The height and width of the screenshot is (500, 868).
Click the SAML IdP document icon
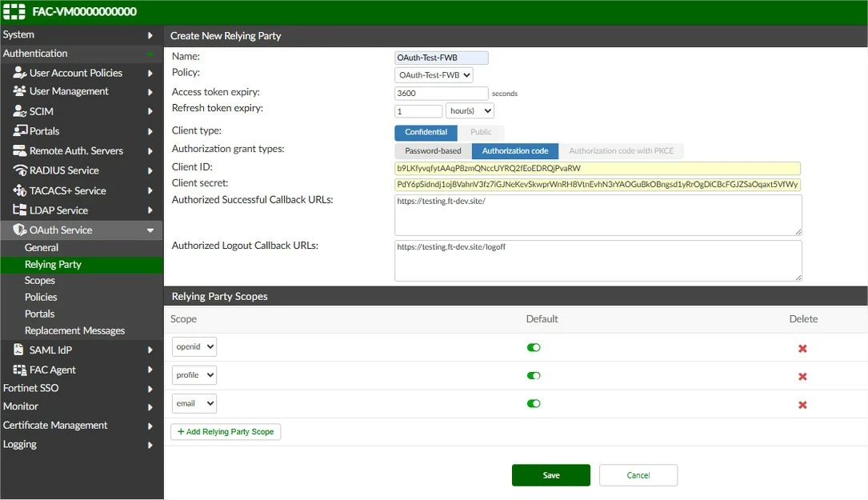19,350
